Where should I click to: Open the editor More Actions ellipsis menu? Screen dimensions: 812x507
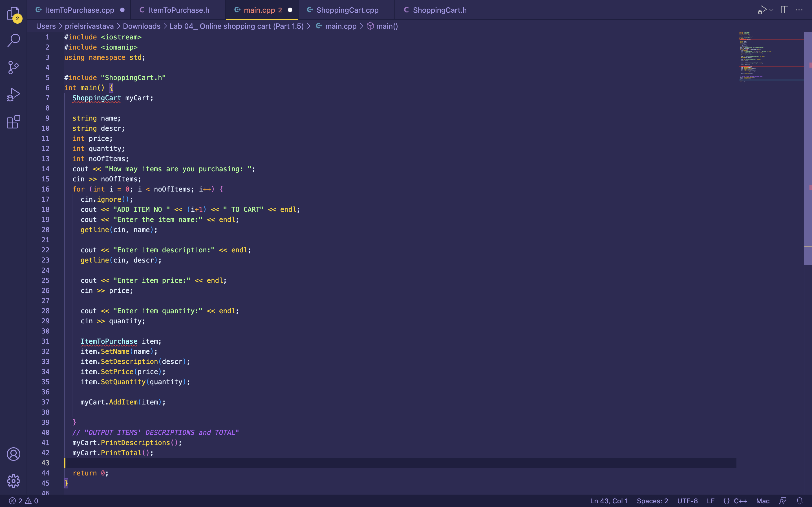[799, 10]
